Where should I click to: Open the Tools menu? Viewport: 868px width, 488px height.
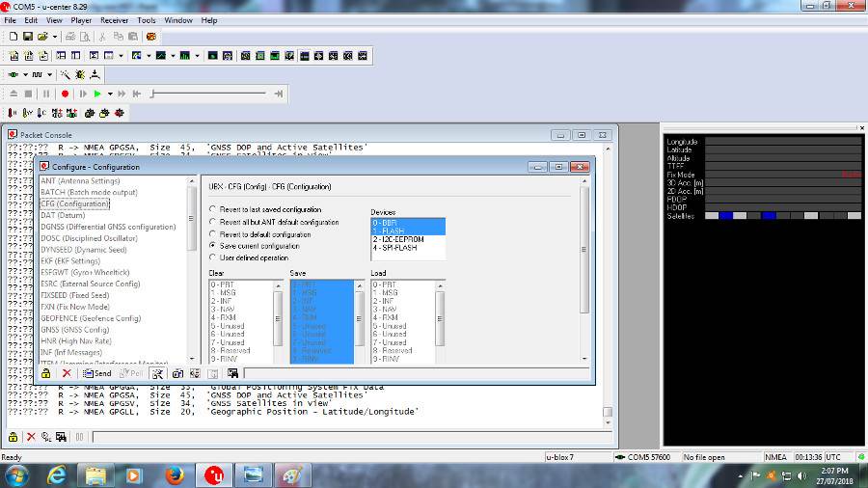(x=147, y=19)
